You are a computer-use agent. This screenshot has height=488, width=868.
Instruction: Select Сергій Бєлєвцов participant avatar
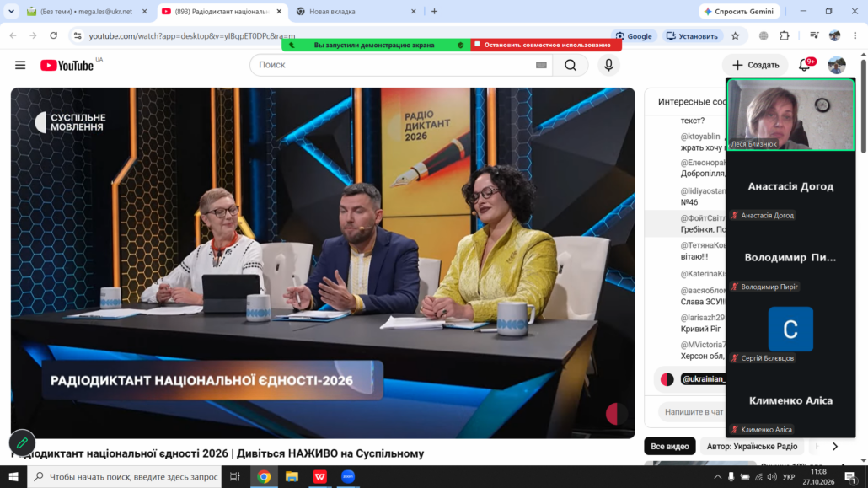click(790, 329)
